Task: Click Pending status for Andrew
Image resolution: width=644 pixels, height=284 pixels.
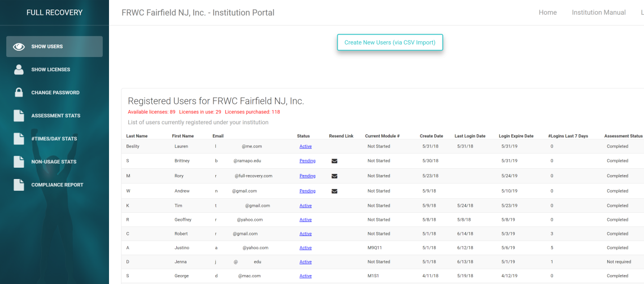Action: coord(307,191)
